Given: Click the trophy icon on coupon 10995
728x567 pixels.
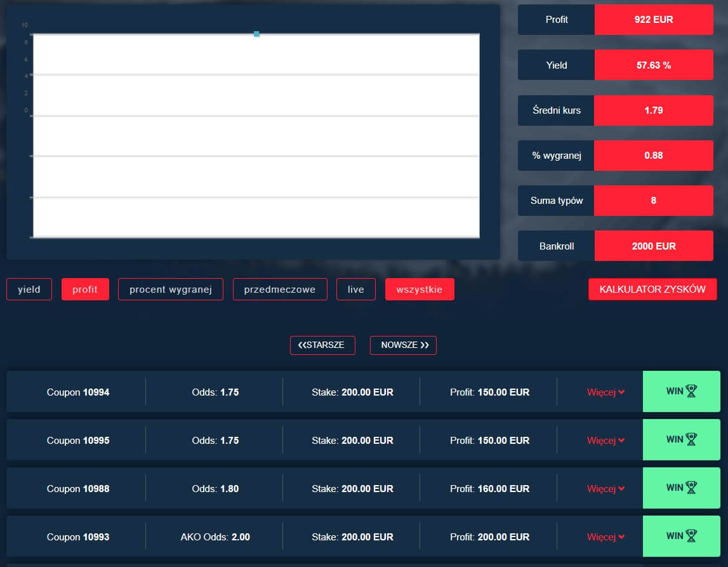Looking at the screenshot, I should pos(691,439).
